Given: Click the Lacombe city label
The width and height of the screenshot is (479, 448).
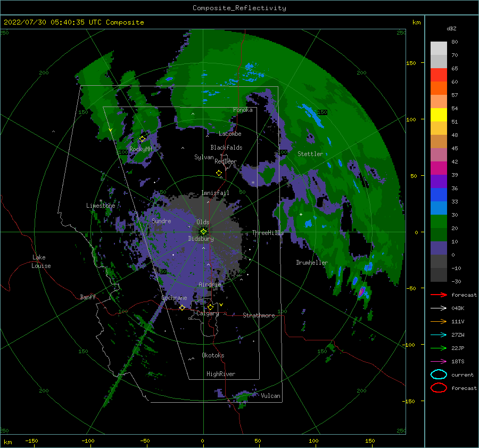Looking at the screenshot, I should [x=230, y=134].
